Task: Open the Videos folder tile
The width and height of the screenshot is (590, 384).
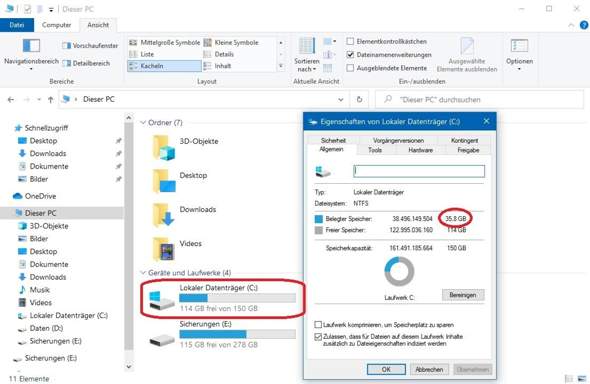Action: (177, 249)
